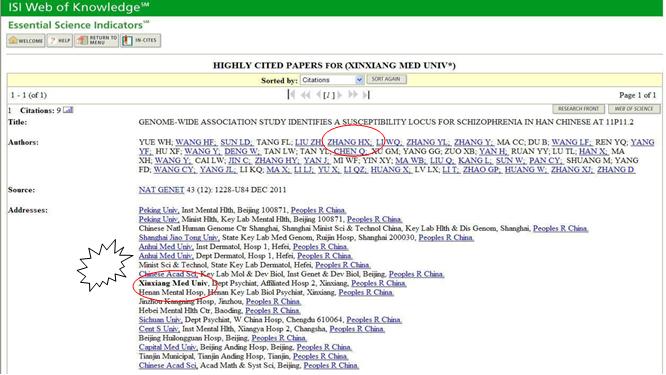
Task: Open the Research Front button
Action: click(579, 109)
